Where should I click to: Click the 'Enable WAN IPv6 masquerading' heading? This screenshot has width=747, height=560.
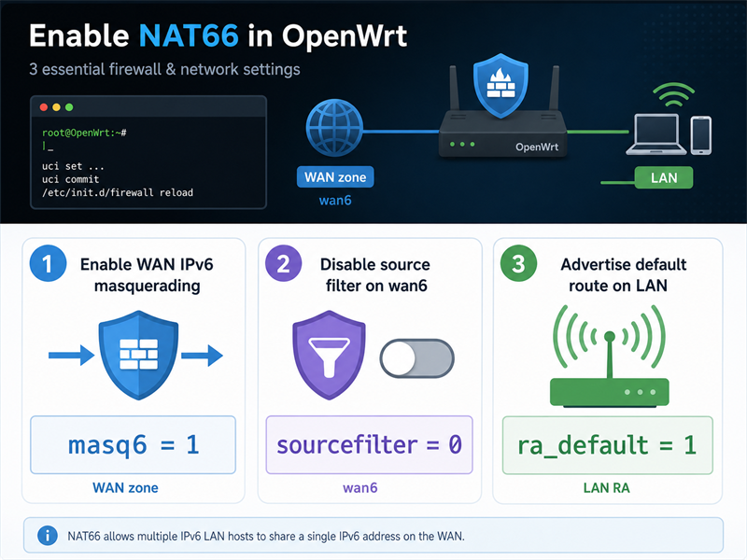147,274
